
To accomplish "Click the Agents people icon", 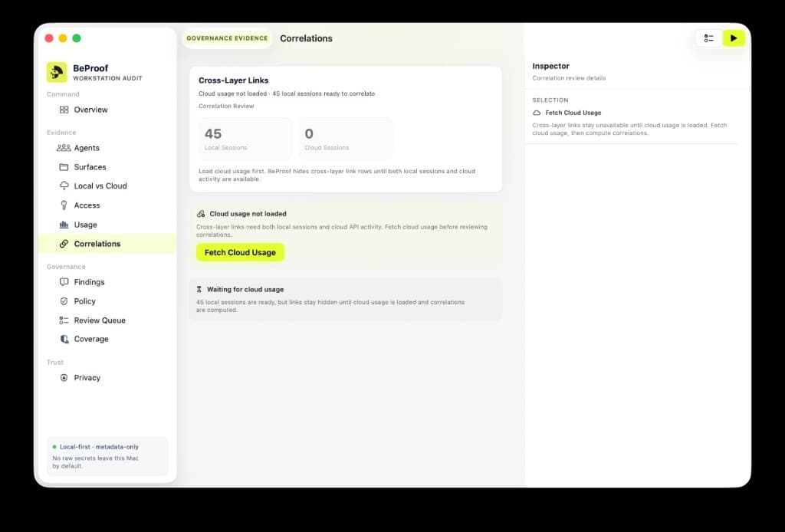I will click(64, 148).
